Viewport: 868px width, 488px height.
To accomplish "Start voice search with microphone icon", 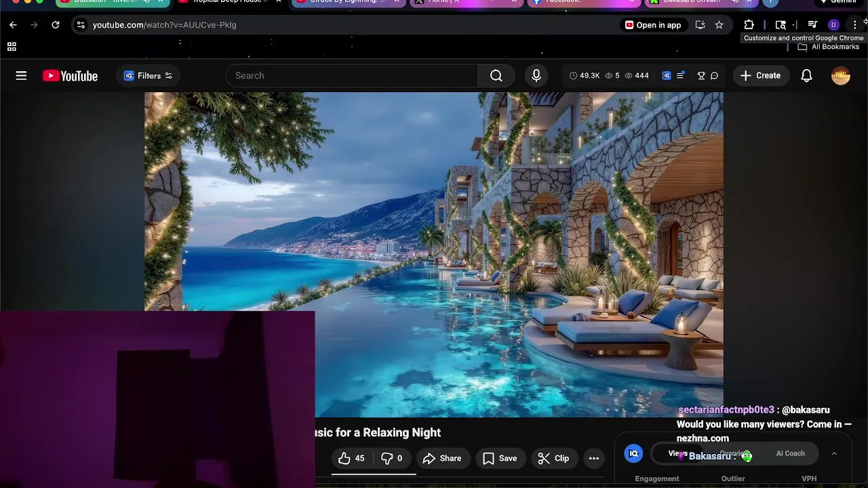I will tap(536, 76).
